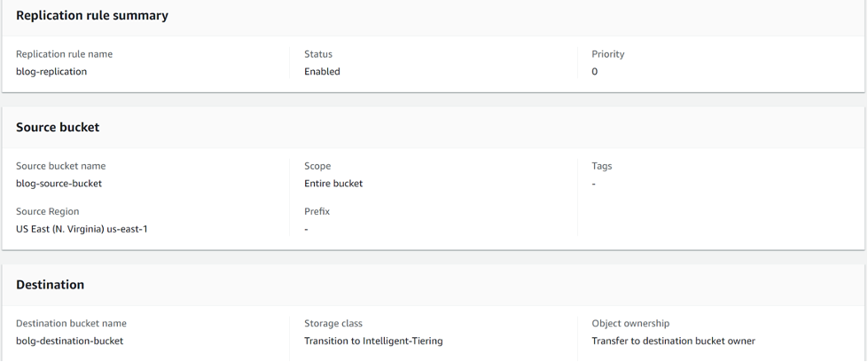Screen dimensions: 868x362
Task: Click Transition to Intelligent-Tiering storage class value
Action: pos(373,341)
